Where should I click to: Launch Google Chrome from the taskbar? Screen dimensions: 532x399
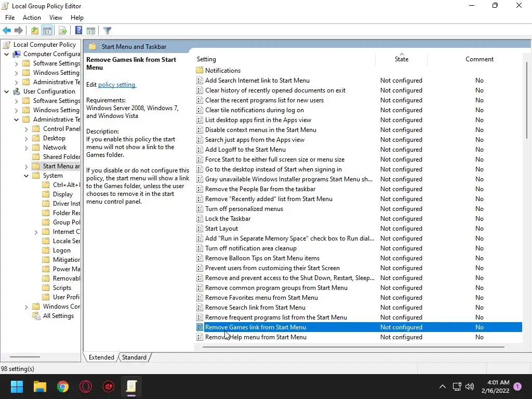(63, 387)
